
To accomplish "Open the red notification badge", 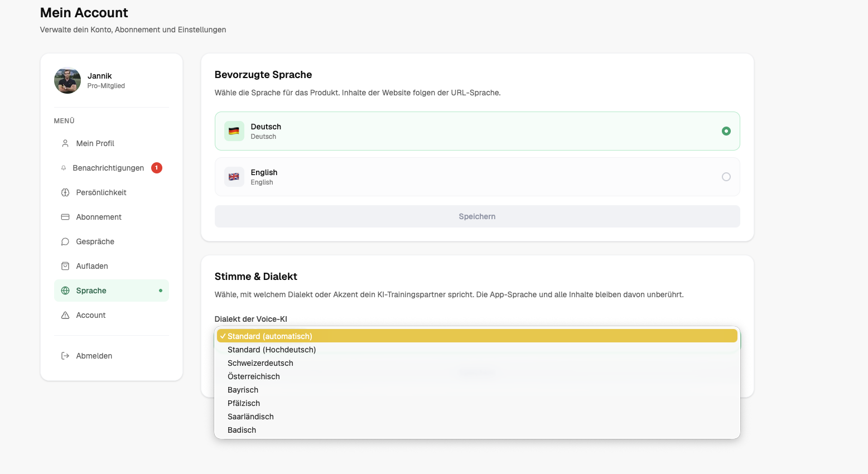I will point(157,168).
